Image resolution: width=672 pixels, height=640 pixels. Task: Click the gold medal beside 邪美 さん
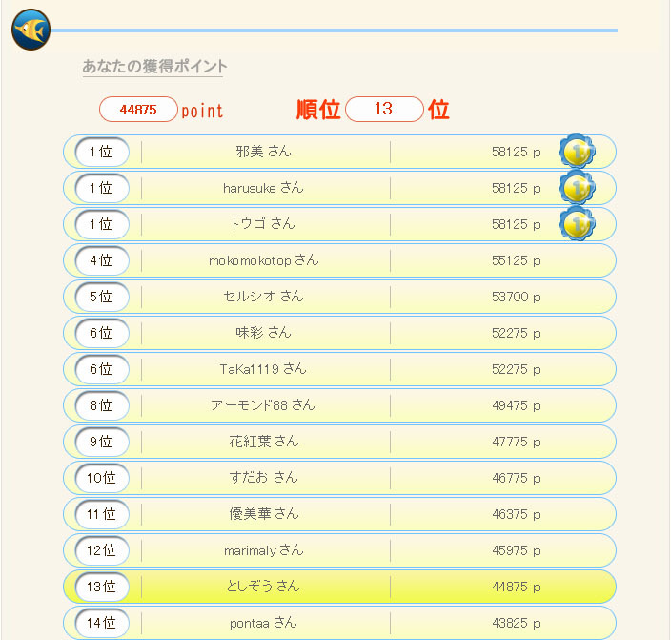pyautogui.click(x=576, y=152)
